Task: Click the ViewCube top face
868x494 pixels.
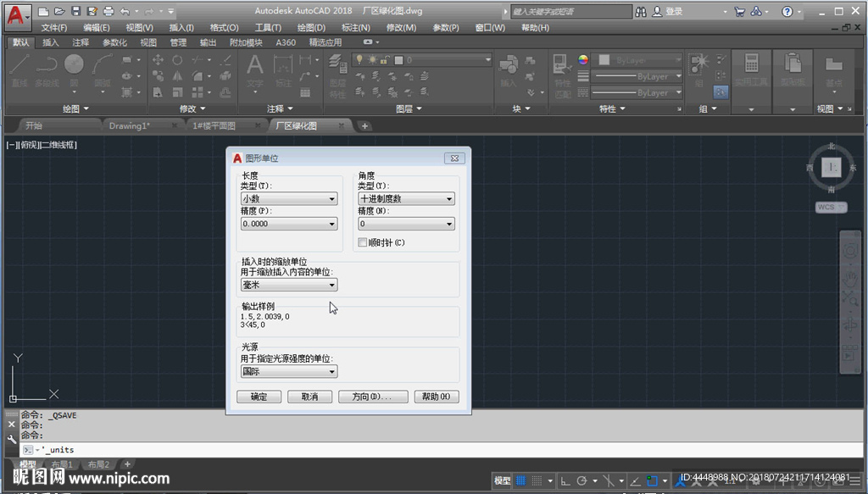Action: point(831,167)
